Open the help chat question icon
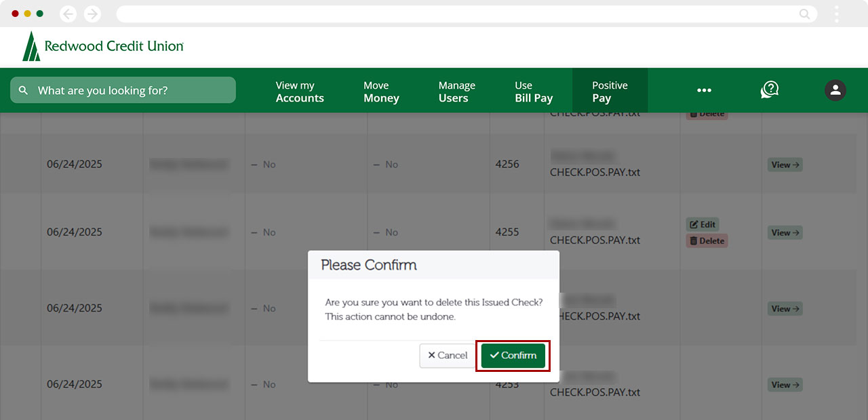 (x=770, y=90)
